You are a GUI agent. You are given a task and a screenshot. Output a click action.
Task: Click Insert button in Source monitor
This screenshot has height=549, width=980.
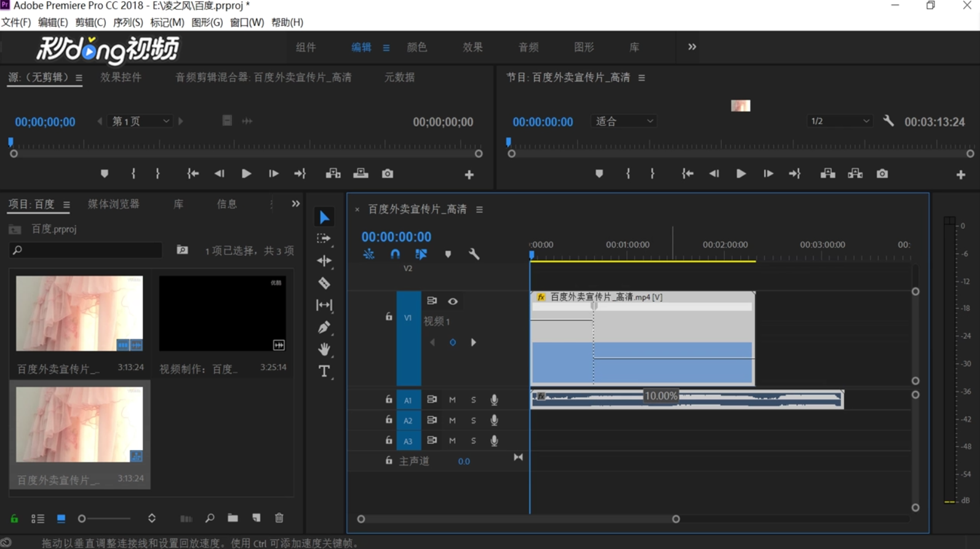point(333,174)
